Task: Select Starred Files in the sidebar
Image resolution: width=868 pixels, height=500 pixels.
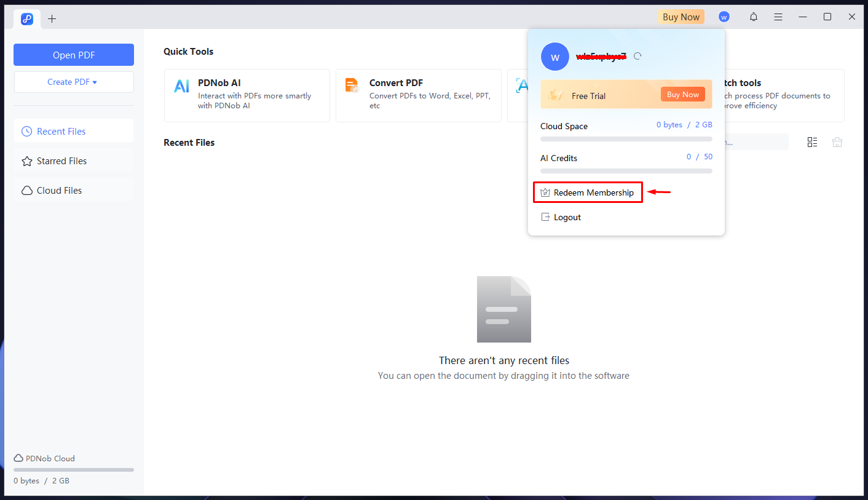Action: coord(74,161)
